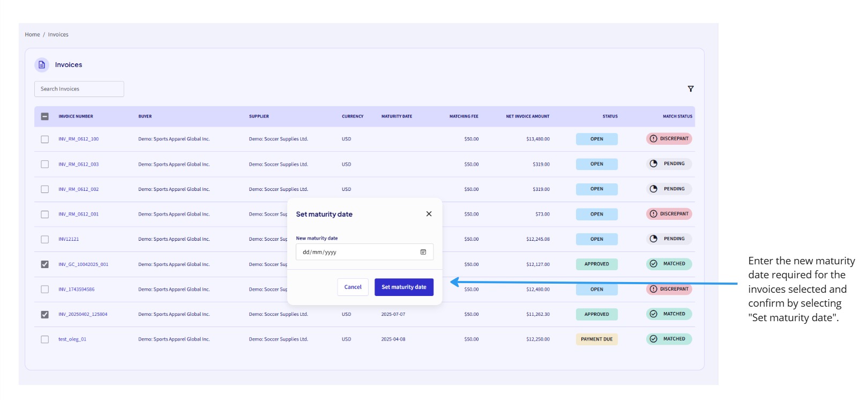
Task: Open invoice INV_20250402_125804
Action: (x=83, y=314)
